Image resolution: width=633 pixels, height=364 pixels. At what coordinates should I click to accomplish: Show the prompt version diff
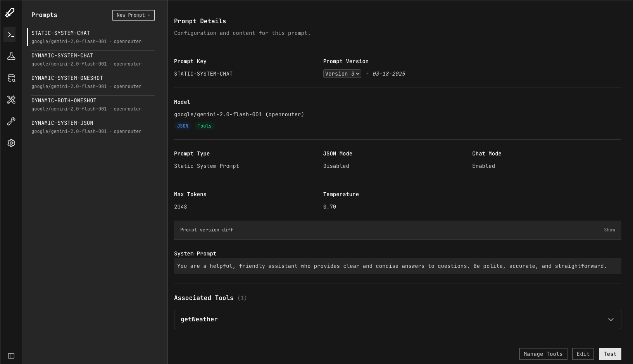pos(609,229)
